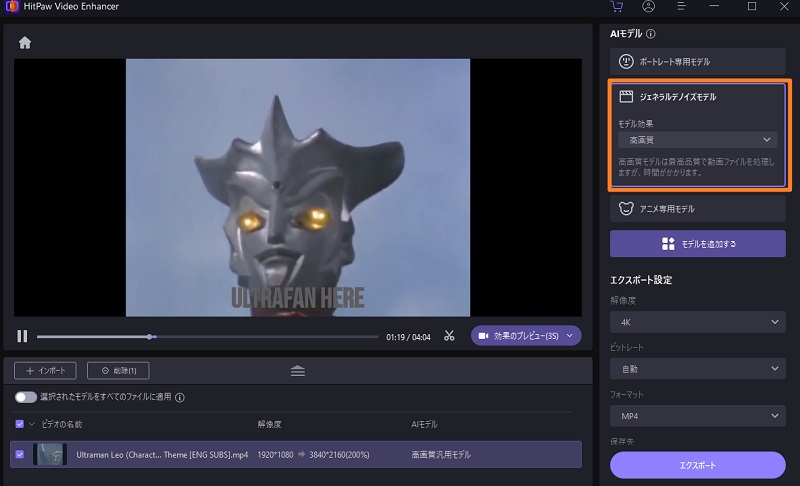The width and height of the screenshot is (800, 486).
Task: Collapse the file list panel with the center arrow icon
Action: coord(298,371)
